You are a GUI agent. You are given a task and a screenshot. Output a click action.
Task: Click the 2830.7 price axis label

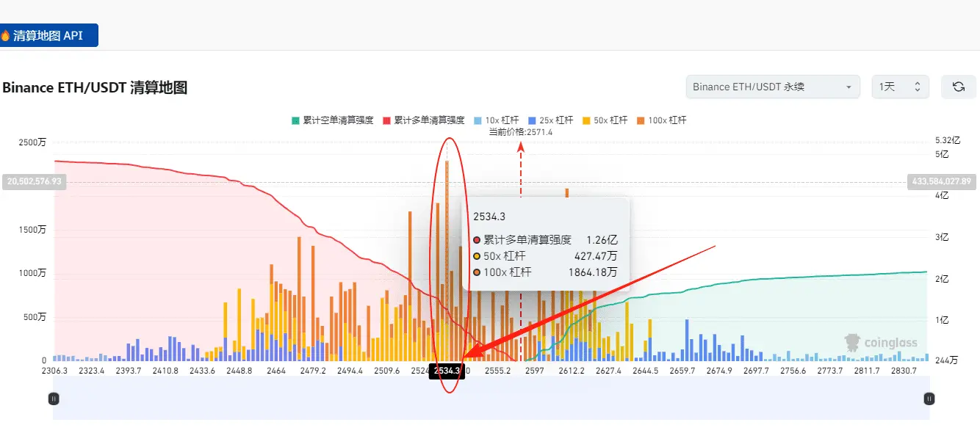coord(904,371)
